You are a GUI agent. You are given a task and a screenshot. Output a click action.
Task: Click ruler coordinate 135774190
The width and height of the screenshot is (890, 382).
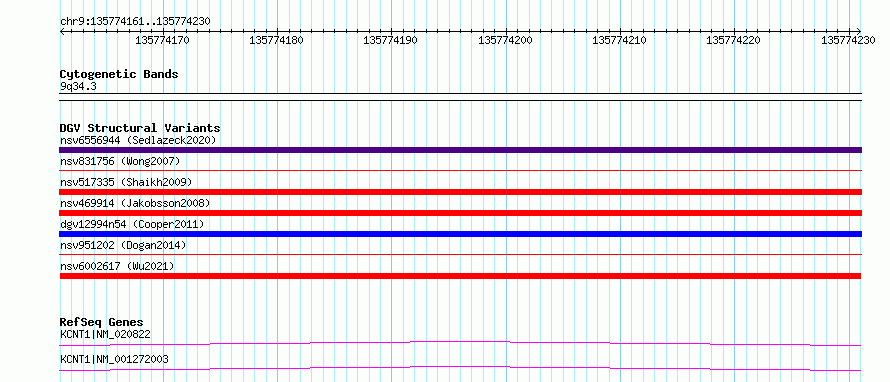tap(391, 40)
